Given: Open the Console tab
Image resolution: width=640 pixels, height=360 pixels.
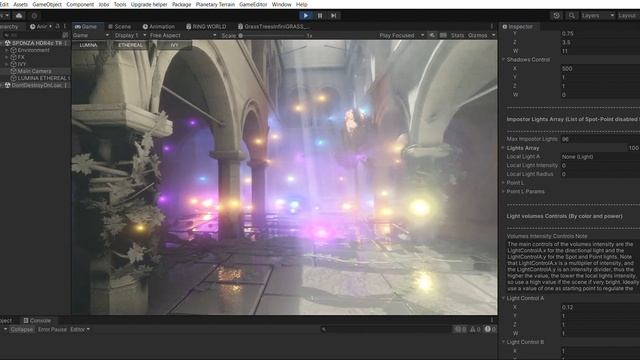Looking at the screenshot, I should [37, 321].
